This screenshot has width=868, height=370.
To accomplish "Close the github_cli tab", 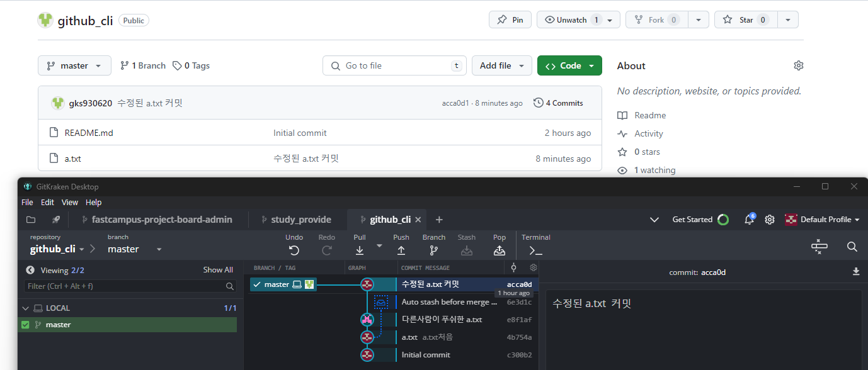I will (419, 220).
